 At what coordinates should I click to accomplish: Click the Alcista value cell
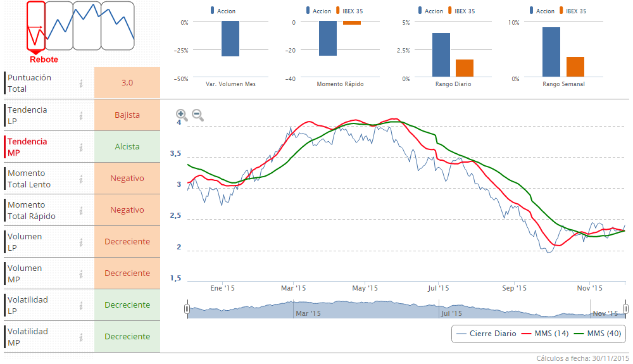click(x=127, y=147)
